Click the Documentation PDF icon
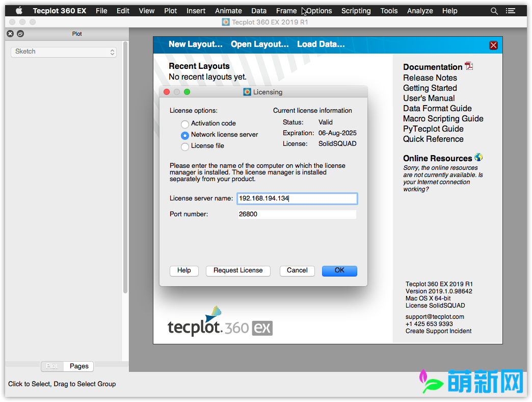532x402 pixels. coord(469,66)
